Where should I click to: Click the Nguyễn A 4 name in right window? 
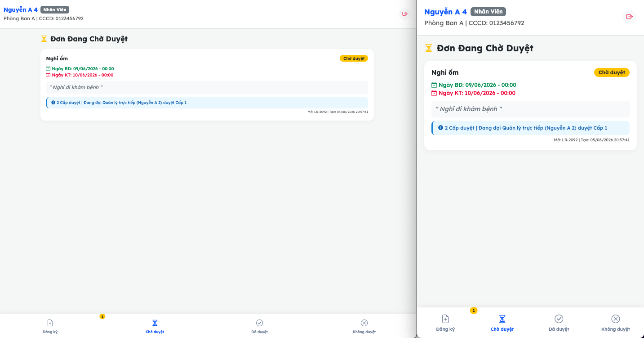[x=445, y=12]
